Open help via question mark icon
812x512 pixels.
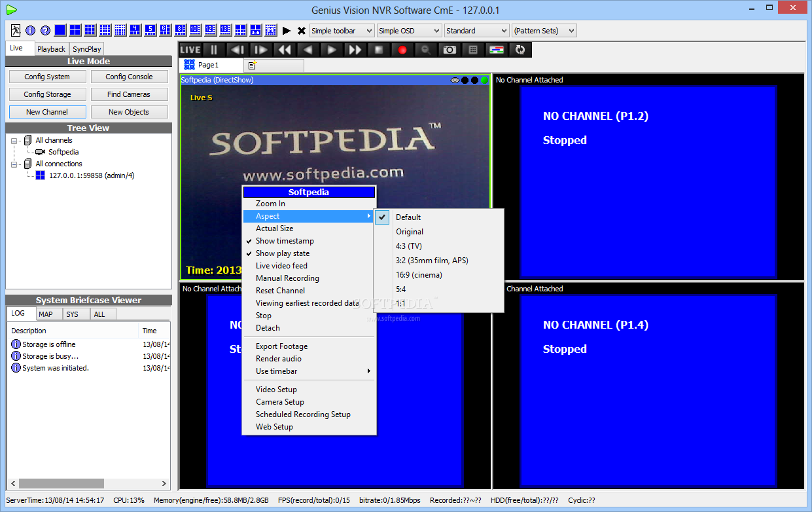pos(46,30)
